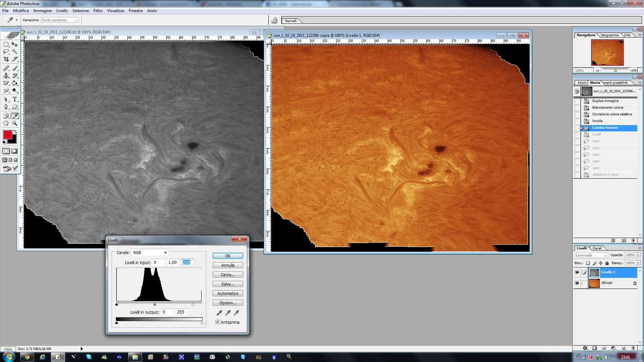This screenshot has height=362, width=644.
Task: Select the Hand tool
Action: coord(6,123)
